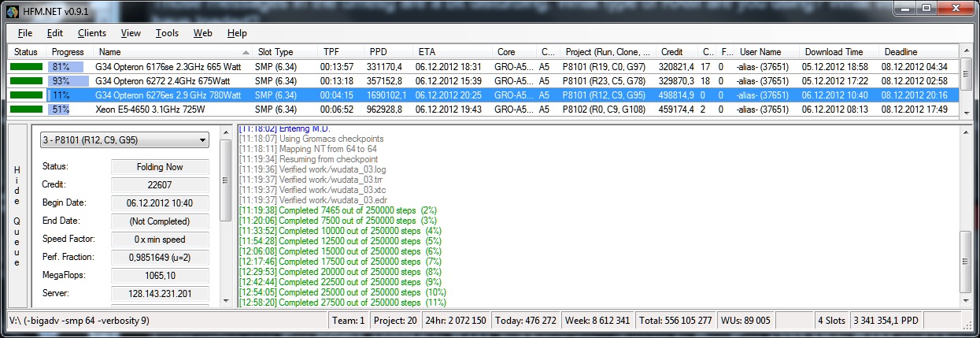980x338 pixels.
Task: Click the Credit value 22607
Action: pyautogui.click(x=161, y=184)
